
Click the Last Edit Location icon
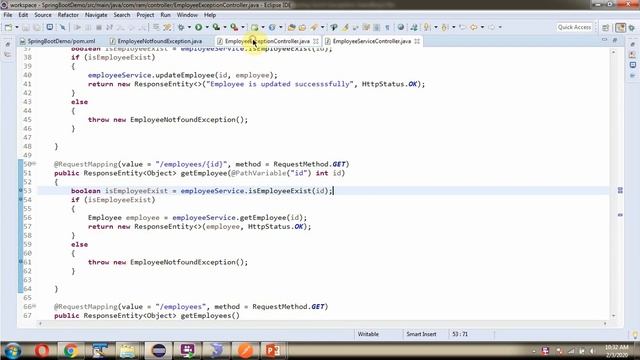462,27
